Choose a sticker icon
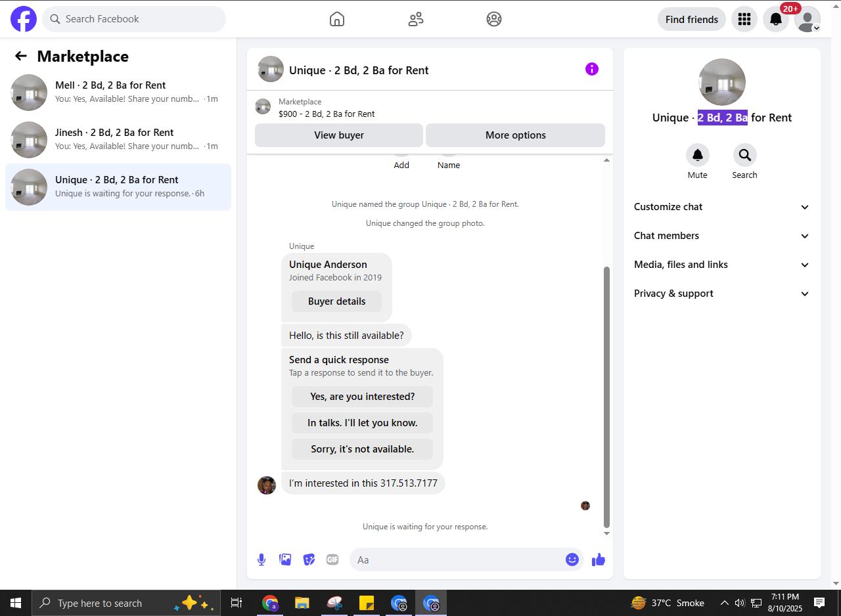Viewport: 841px width, 616px height. [309, 560]
